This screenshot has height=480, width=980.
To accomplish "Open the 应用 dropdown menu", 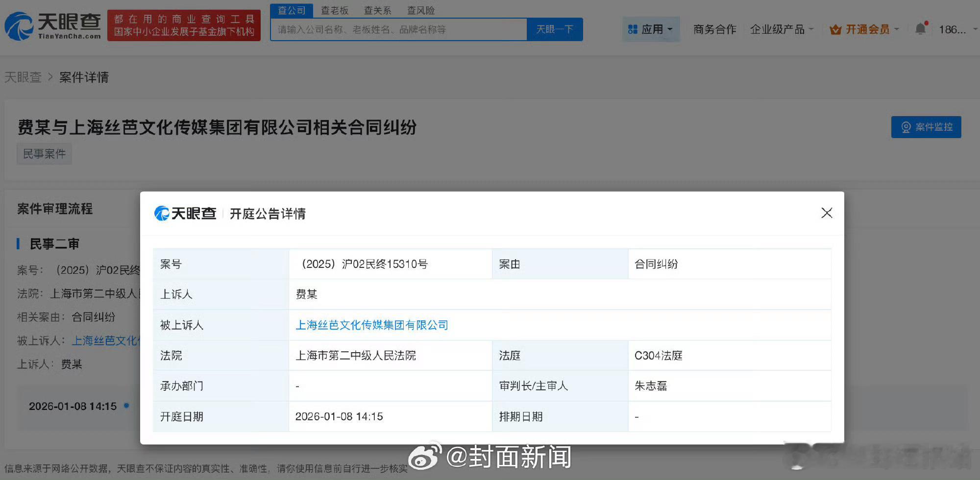I will [x=650, y=29].
